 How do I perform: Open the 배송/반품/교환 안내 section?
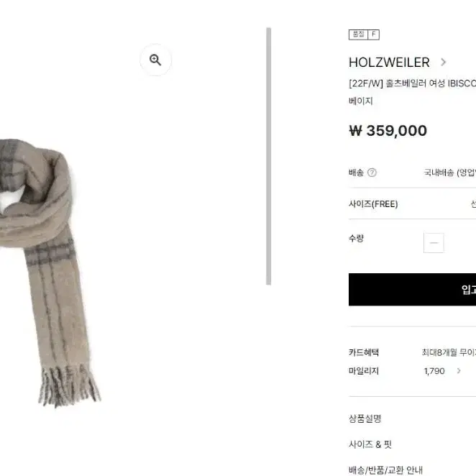click(385, 470)
